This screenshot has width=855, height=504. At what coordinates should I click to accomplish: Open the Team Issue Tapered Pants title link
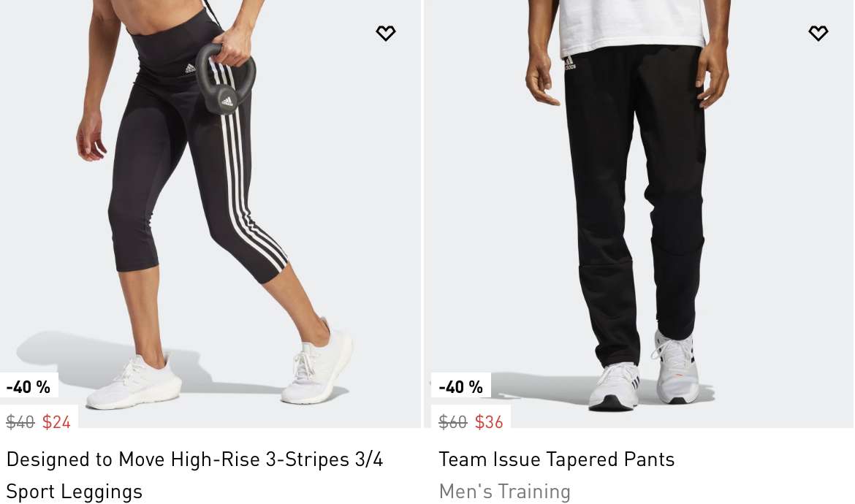(557, 459)
